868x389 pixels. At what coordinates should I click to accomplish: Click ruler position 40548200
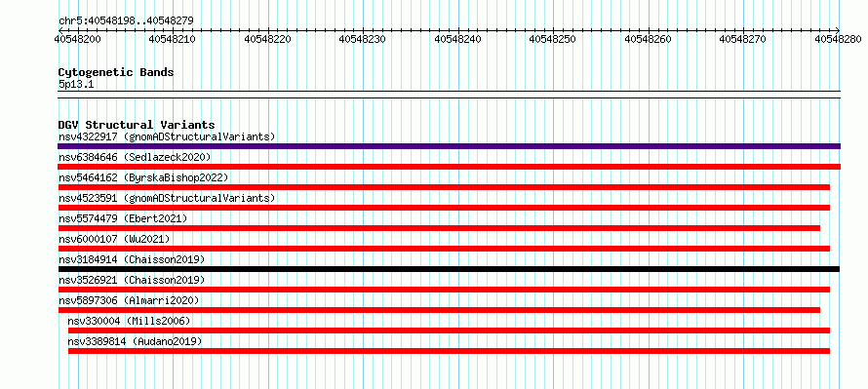pos(77,39)
